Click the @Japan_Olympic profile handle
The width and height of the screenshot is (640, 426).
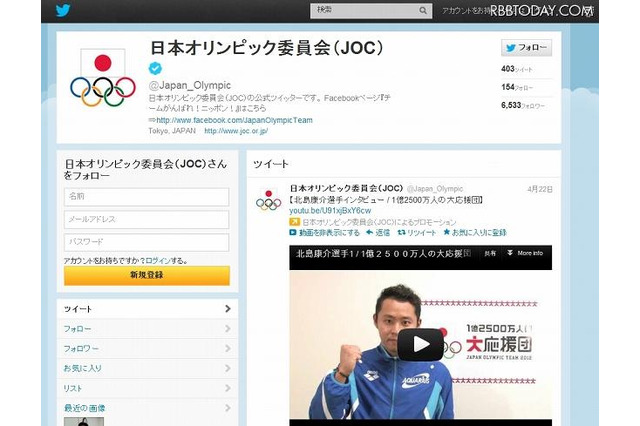tap(190, 85)
